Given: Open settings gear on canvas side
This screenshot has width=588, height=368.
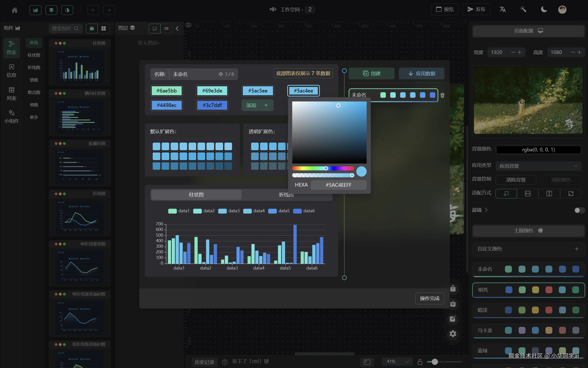Looking at the screenshot, I should coord(453,334).
